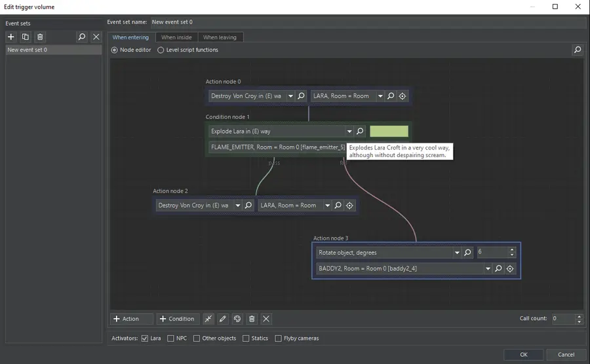This screenshot has width=590, height=364.
Task: Switch to the When leaving tab
Action: tap(220, 37)
